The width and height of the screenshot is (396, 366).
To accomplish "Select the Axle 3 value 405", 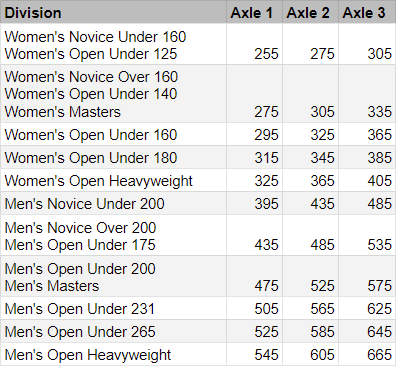I will point(379,181).
